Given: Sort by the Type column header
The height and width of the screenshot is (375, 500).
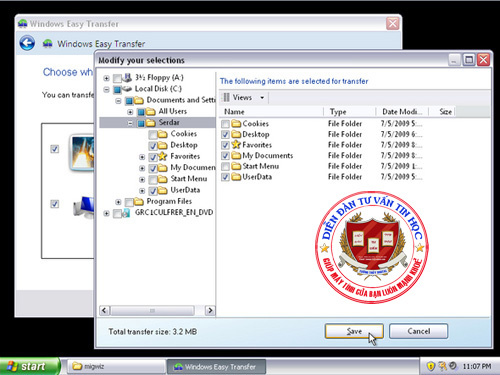Looking at the screenshot, I should pyautogui.click(x=350, y=112).
